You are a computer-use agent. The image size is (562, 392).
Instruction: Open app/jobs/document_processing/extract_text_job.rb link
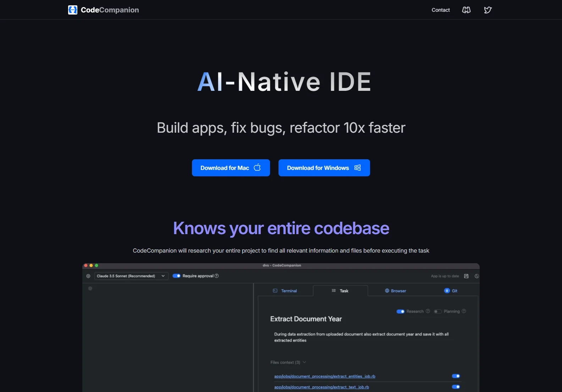(x=321, y=387)
